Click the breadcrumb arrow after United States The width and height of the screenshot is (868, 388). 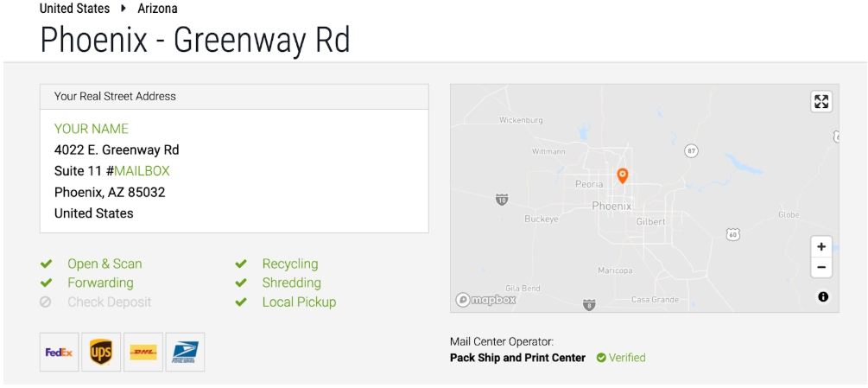(x=124, y=9)
